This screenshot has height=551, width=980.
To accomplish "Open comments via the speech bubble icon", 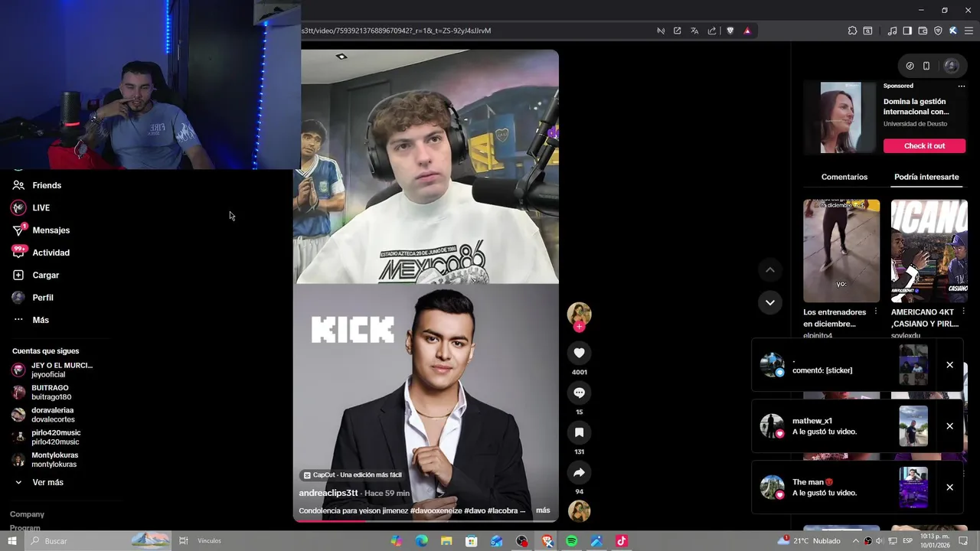I will pos(579,393).
